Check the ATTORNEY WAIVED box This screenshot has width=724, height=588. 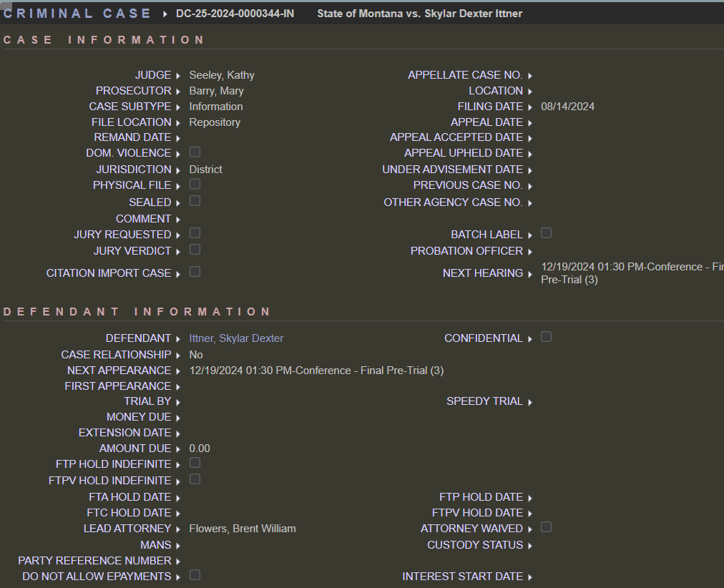547,527
